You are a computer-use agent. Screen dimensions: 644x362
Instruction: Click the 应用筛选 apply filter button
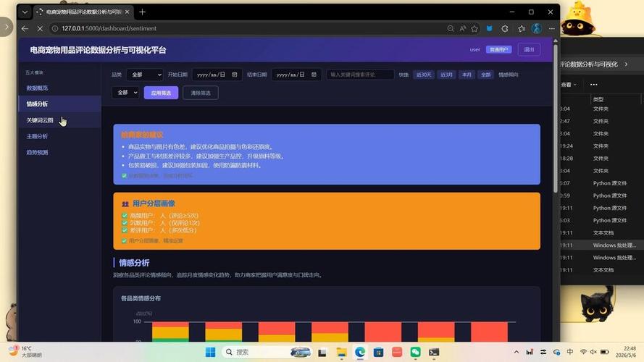click(x=161, y=93)
